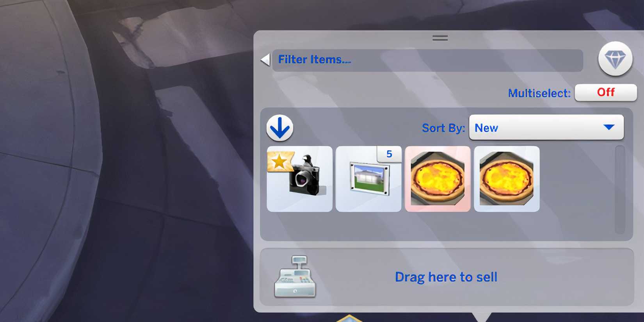
Task: Click the gold star badge on camera
Action: tap(280, 162)
